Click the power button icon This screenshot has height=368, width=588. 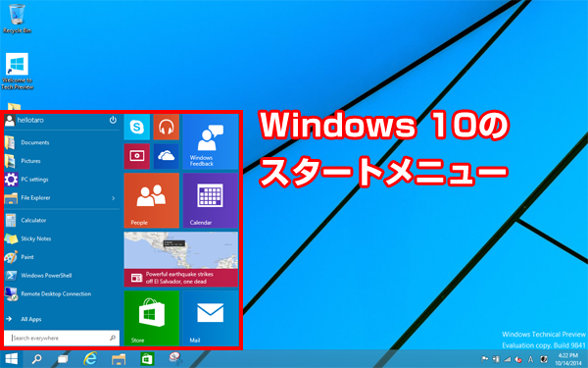pyautogui.click(x=113, y=120)
